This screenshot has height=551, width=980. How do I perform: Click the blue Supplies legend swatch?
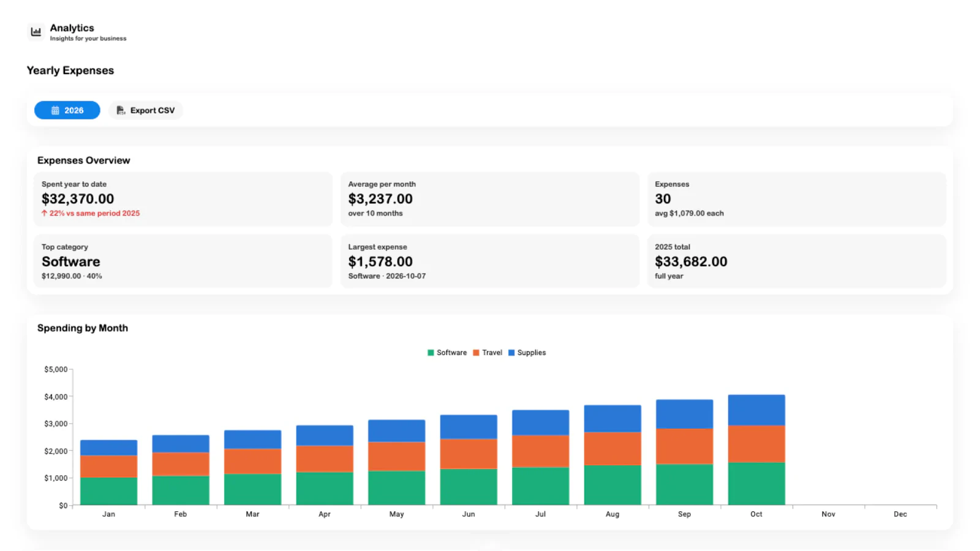coord(511,353)
